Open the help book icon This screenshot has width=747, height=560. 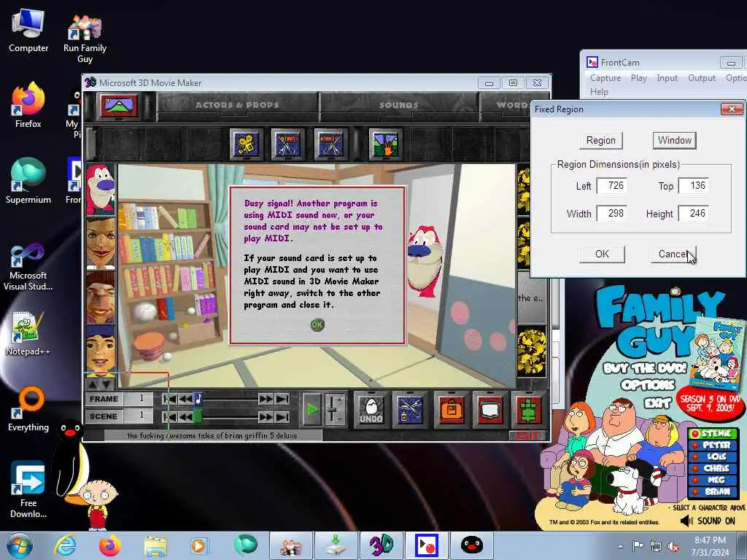click(489, 410)
